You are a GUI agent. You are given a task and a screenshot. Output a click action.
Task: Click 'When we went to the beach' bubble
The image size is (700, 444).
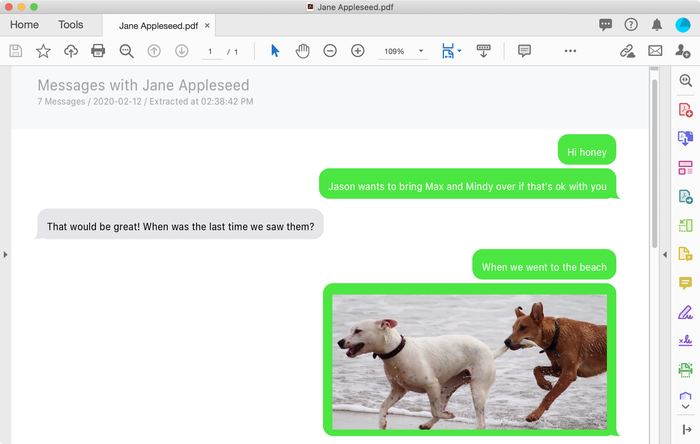tap(544, 264)
